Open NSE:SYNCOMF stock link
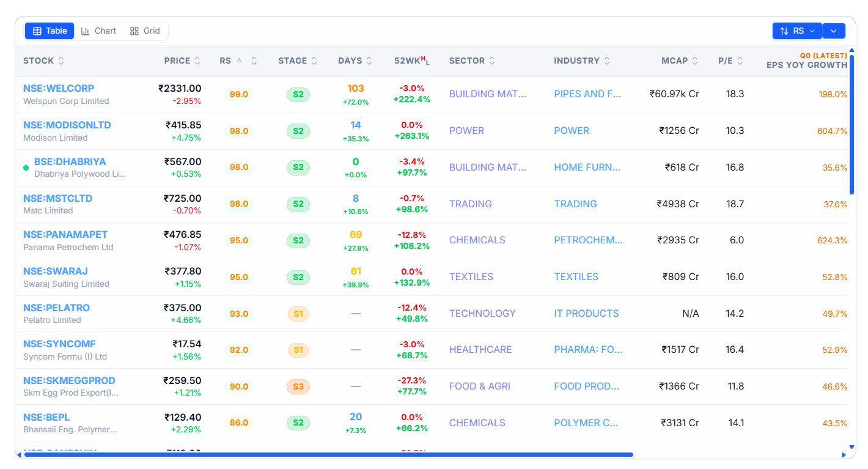 tap(59, 344)
